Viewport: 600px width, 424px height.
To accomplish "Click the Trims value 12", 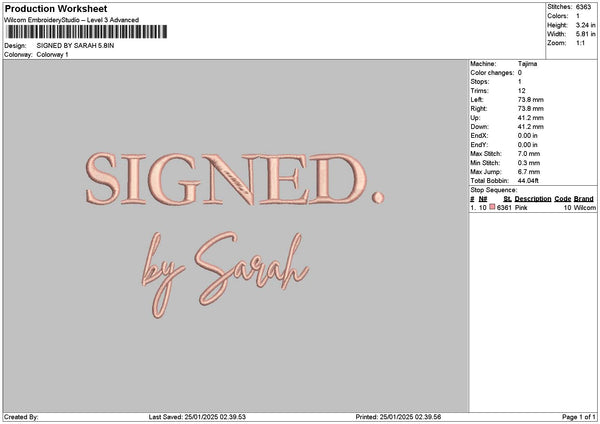I will click(522, 91).
